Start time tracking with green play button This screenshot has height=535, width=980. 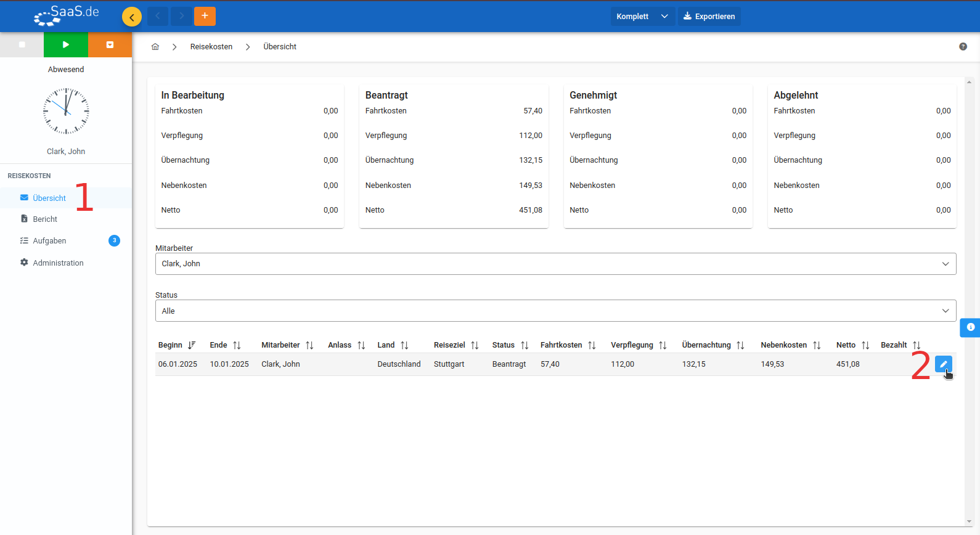coord(66,44)
